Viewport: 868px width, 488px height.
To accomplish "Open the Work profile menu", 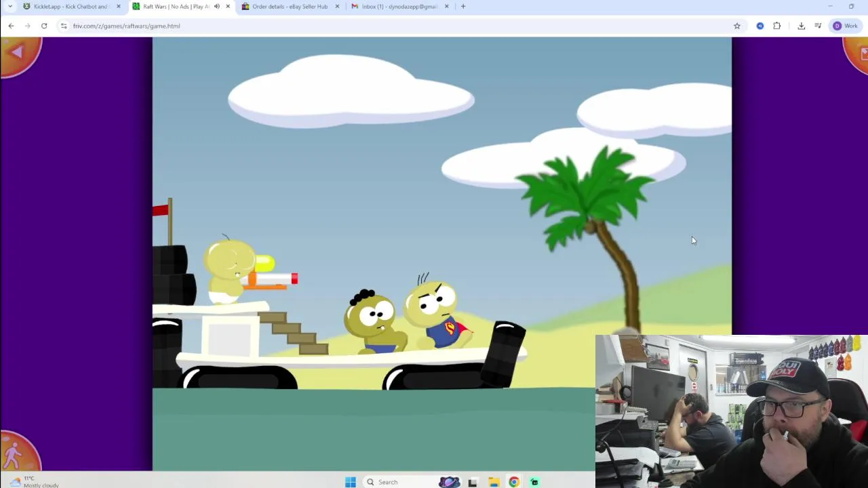I will (846, 26).
